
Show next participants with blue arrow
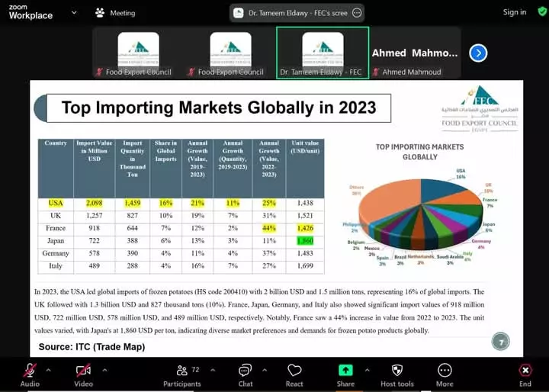[x=477, y=53]
